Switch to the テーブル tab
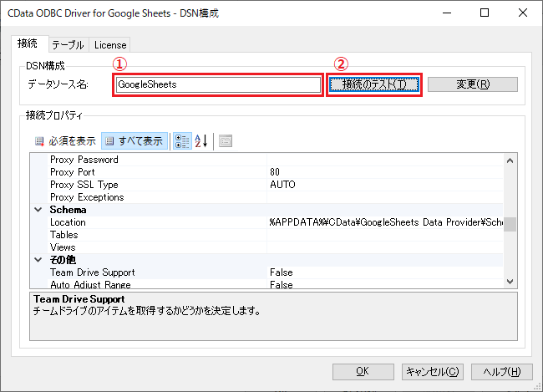The image size is (543, 392). pyautogui.click(x=68, y=45)
